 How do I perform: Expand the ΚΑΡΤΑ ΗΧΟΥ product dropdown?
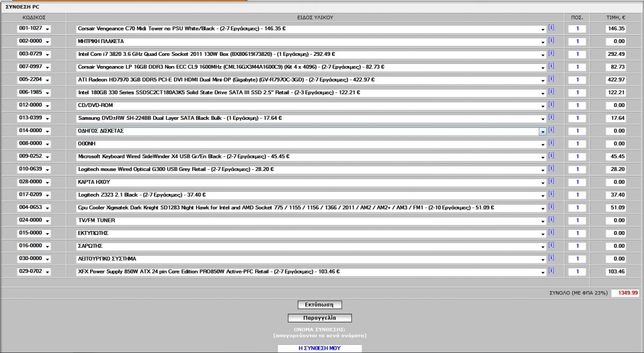click(x=311, y=182)
